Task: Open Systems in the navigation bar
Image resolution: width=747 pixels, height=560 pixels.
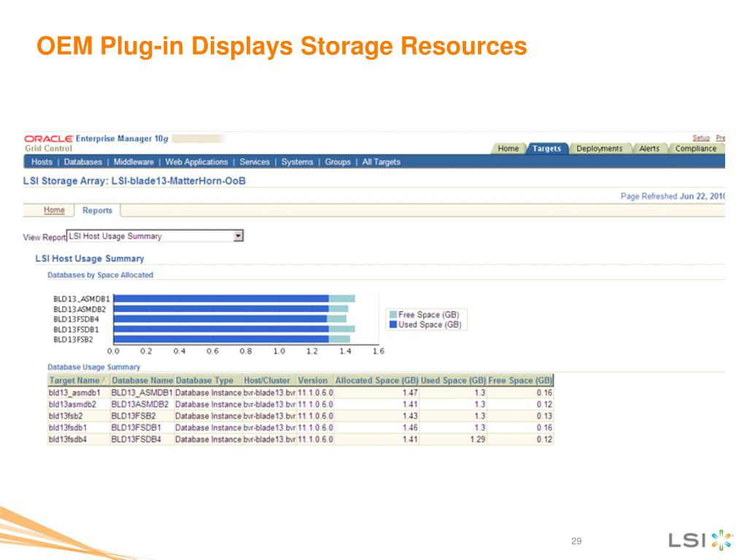Action: [x=298, y=162]
